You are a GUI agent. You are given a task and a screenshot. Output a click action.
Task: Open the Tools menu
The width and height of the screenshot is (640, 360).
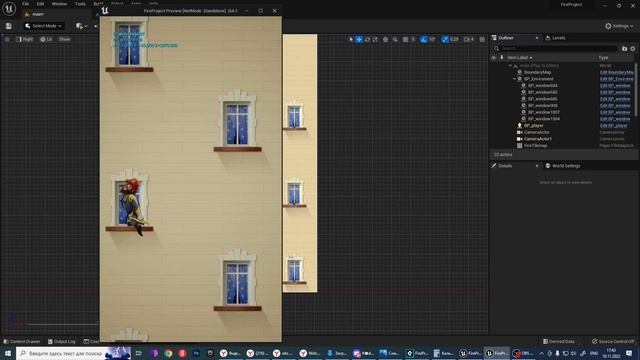80,4
